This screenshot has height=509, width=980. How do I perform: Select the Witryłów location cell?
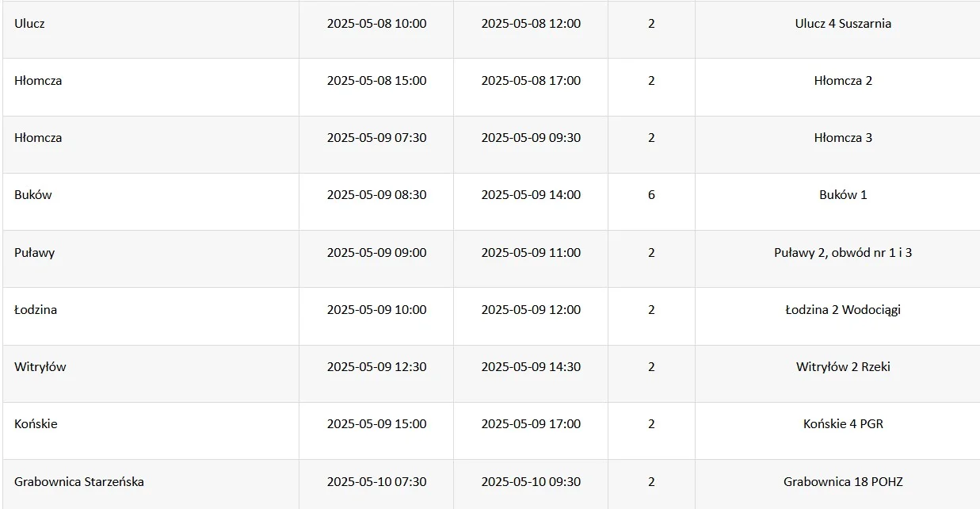(151, 373)
